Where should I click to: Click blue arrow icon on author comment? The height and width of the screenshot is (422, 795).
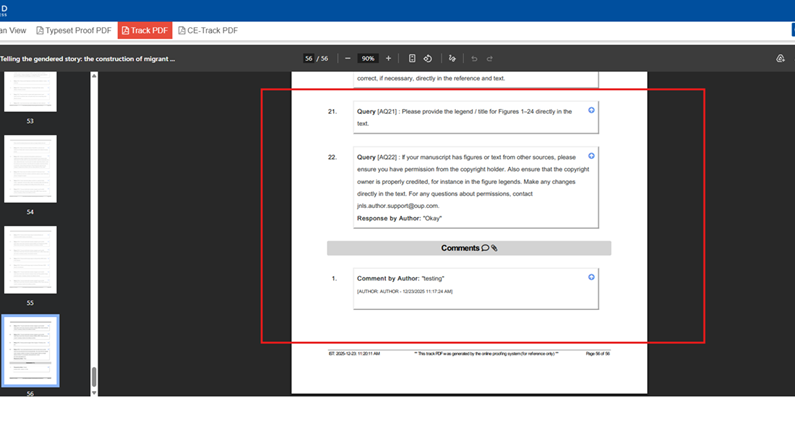592,277
